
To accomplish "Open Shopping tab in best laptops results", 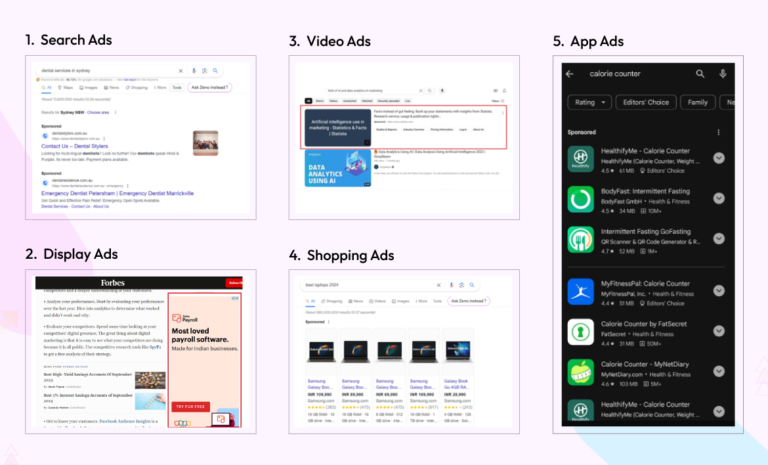I will [x=332, y=301].
